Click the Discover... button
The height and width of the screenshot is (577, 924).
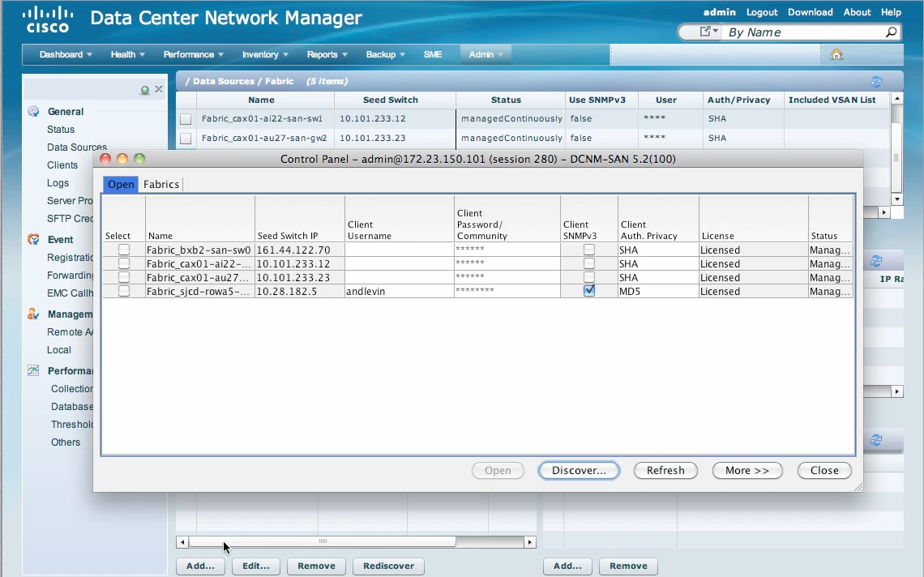tap(579, 470)
